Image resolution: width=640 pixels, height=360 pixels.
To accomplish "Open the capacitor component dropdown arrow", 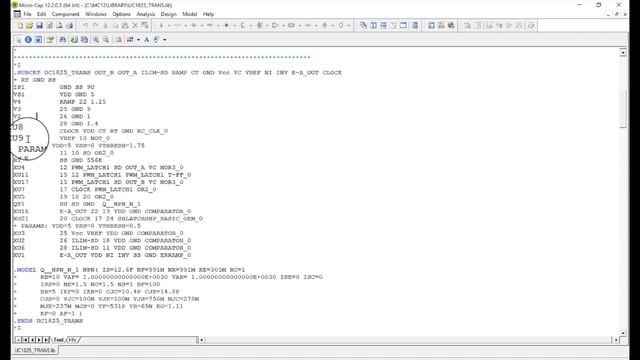I will pos(202,26).
